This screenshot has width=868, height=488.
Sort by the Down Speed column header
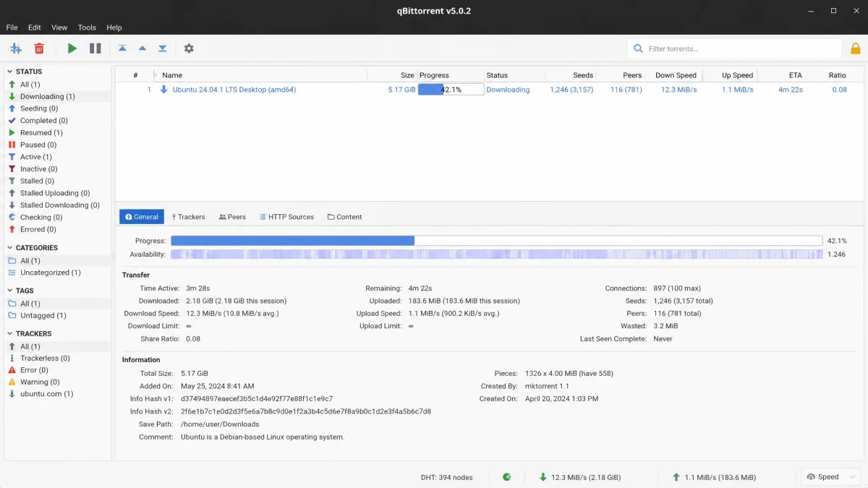click(x=676, y=75)
